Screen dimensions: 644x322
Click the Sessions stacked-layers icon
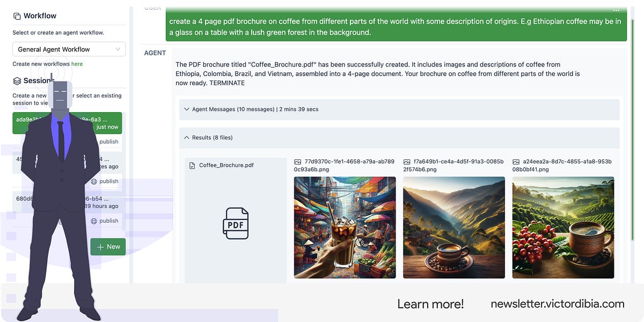point(18,80)
